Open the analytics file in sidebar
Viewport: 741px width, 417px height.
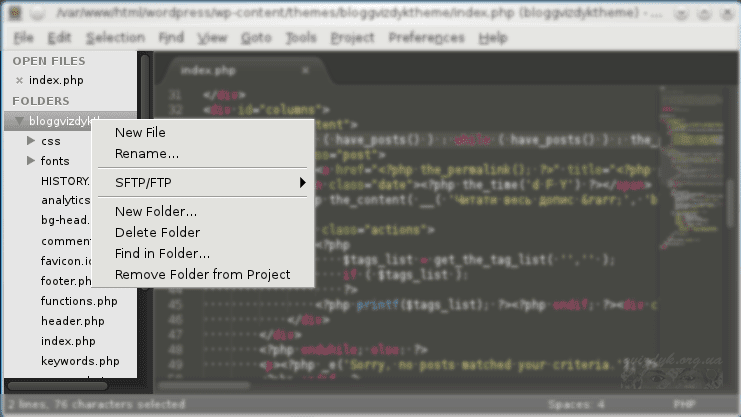(x=66, y=200)
